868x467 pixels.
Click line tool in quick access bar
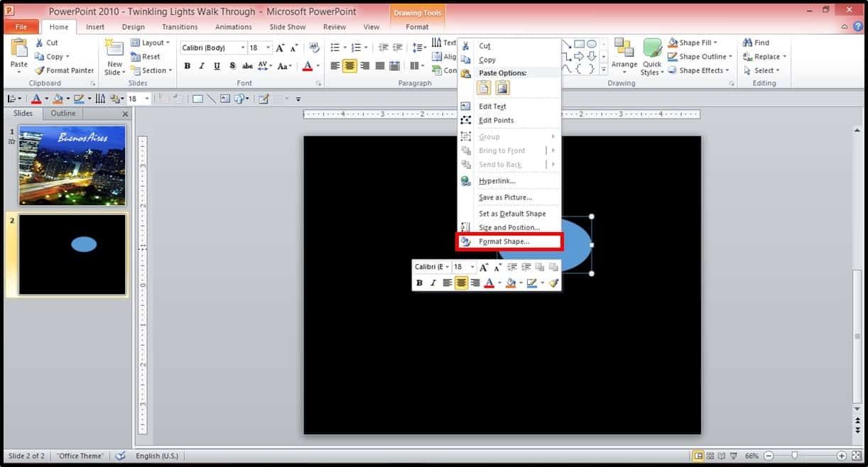coord(212,99)
